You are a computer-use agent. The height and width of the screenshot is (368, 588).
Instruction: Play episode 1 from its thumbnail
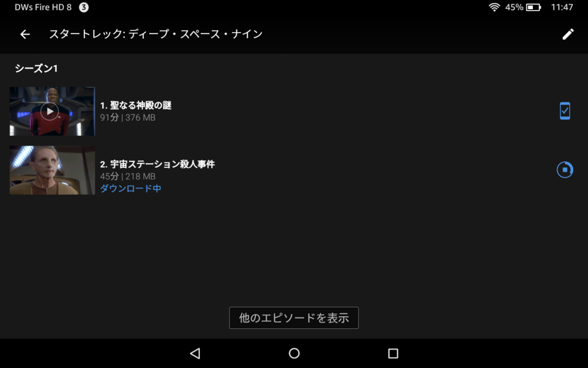(52, 111)
